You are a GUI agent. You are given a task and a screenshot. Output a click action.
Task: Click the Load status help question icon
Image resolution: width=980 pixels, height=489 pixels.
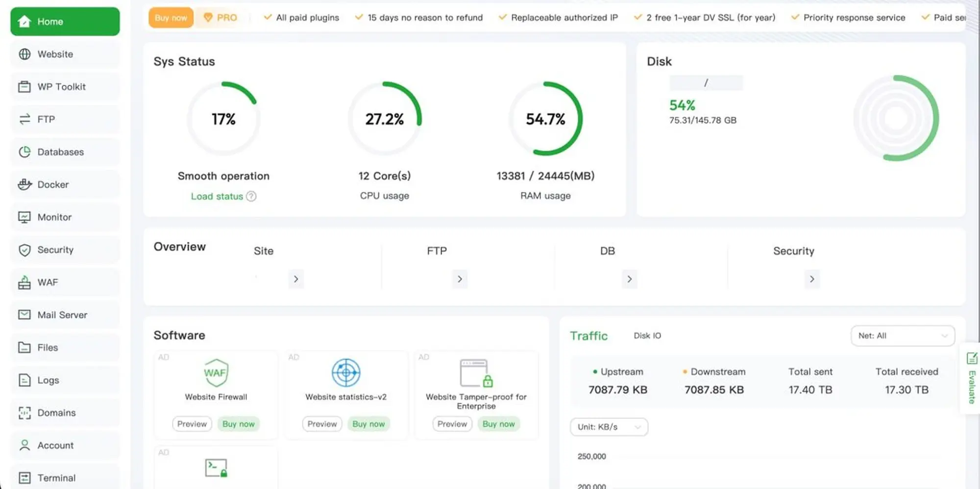pyautogui.click(x=251, y=196)
